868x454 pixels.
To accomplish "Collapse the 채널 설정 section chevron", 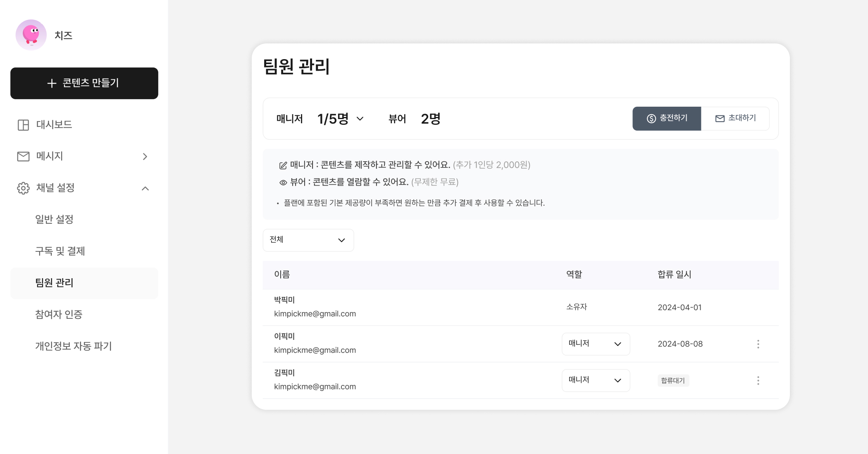I will (x=145, y=189).
